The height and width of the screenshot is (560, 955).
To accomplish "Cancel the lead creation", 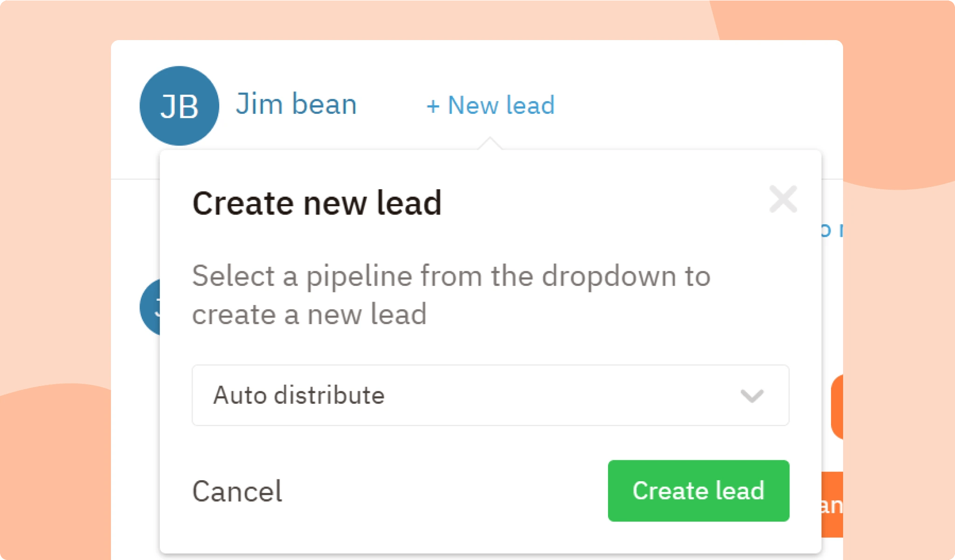I will (x=237, y=491).
